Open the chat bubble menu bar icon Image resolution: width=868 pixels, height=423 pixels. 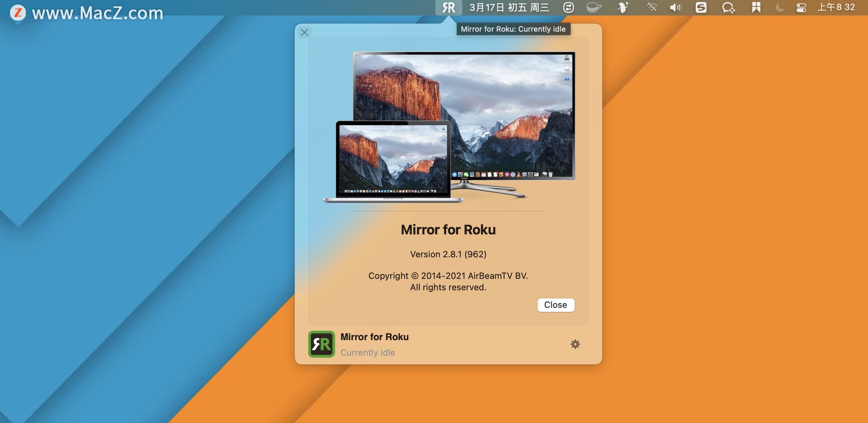coord(728,7)
